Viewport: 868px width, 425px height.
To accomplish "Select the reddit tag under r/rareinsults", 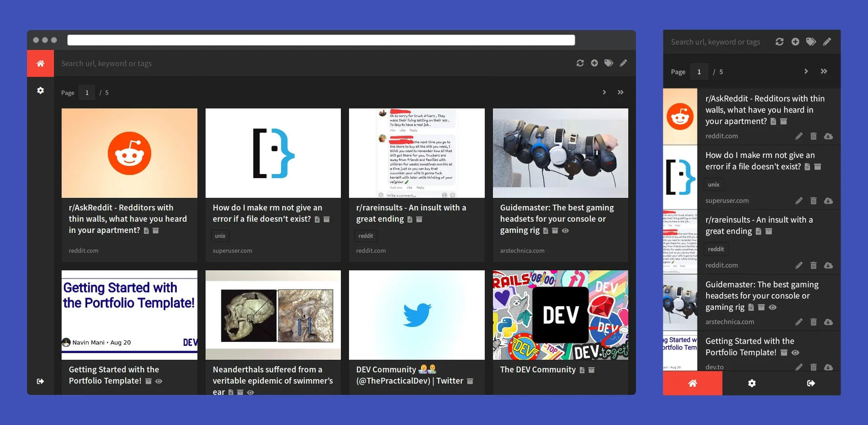I will pos(366,236).
